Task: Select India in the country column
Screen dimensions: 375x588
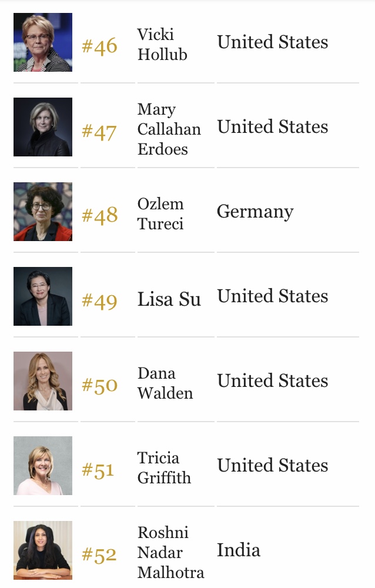Action: [238, 550]
